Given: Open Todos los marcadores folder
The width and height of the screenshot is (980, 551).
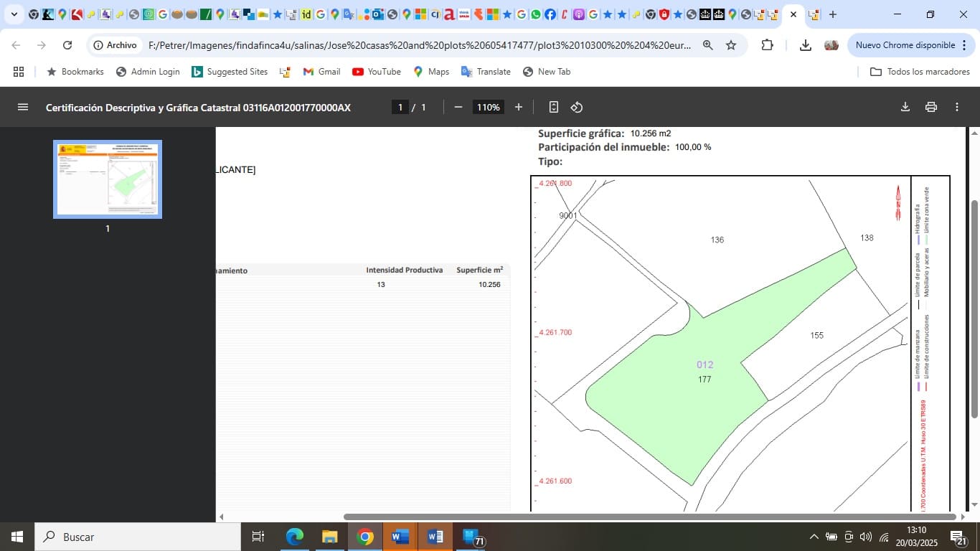Looking at the screenshot, I should pos(920,72).
